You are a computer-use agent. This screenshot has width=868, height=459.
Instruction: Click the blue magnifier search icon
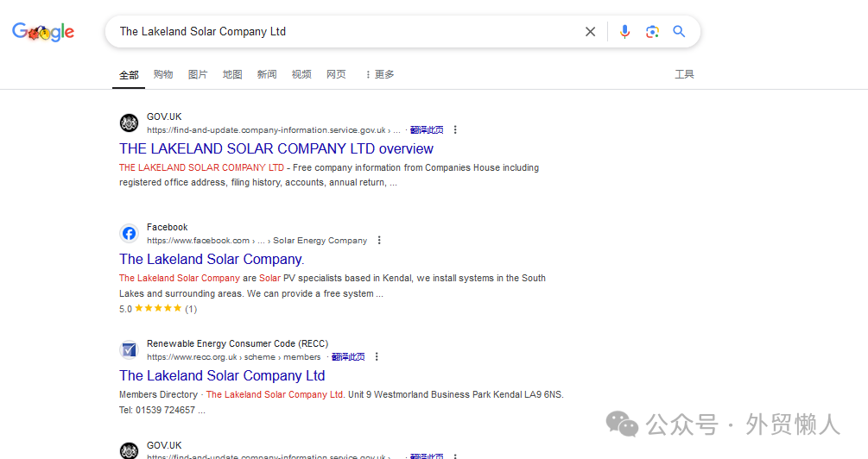(x=679, y=32)
